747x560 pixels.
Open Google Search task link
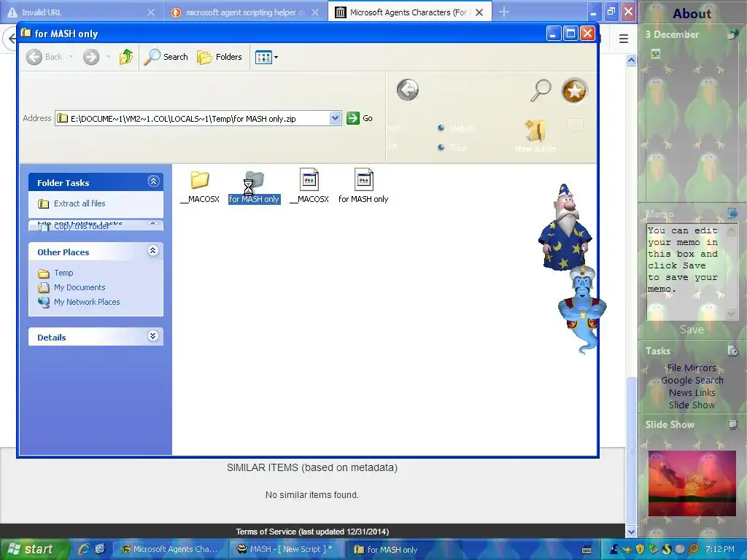click(692, 380)
